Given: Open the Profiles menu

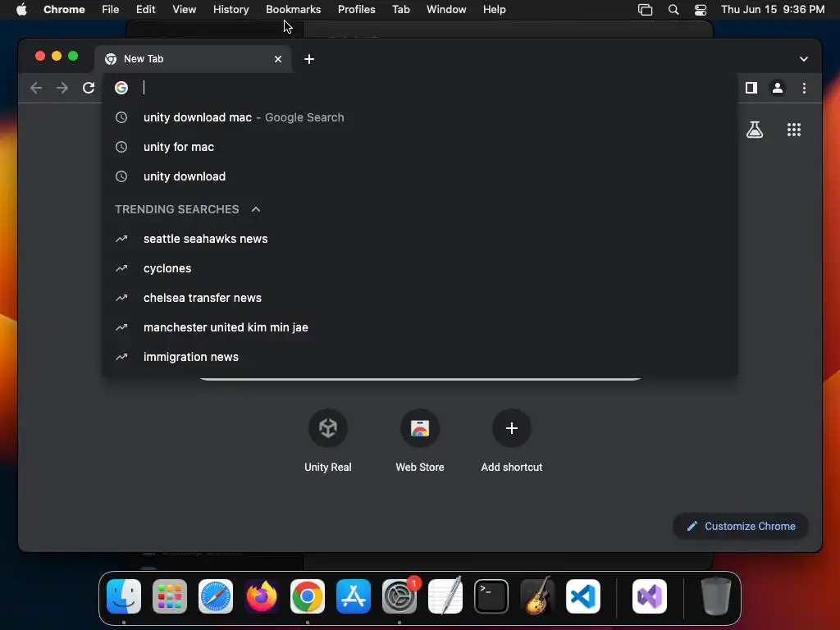Looking at the screenshot, I should click(356, 10).
